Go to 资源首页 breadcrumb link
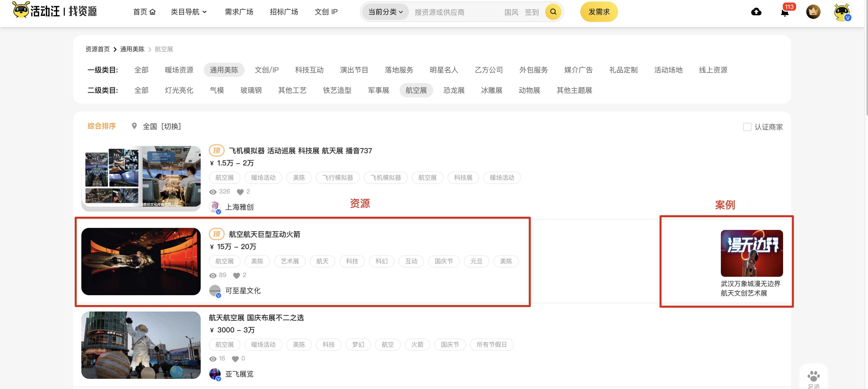 point(97,49)
